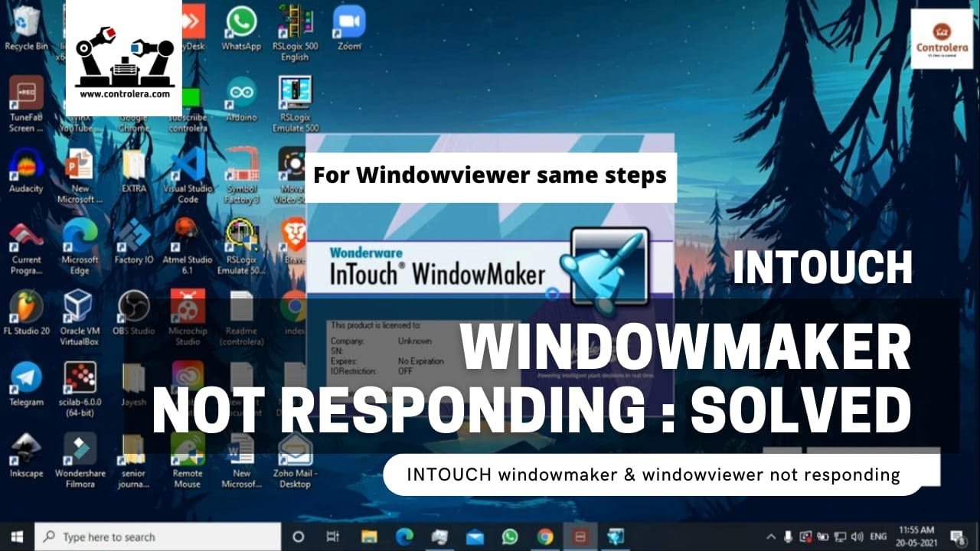Click the Chrome icon on the taskbar
Screen dimensions: 980x551
coord(544,536)
